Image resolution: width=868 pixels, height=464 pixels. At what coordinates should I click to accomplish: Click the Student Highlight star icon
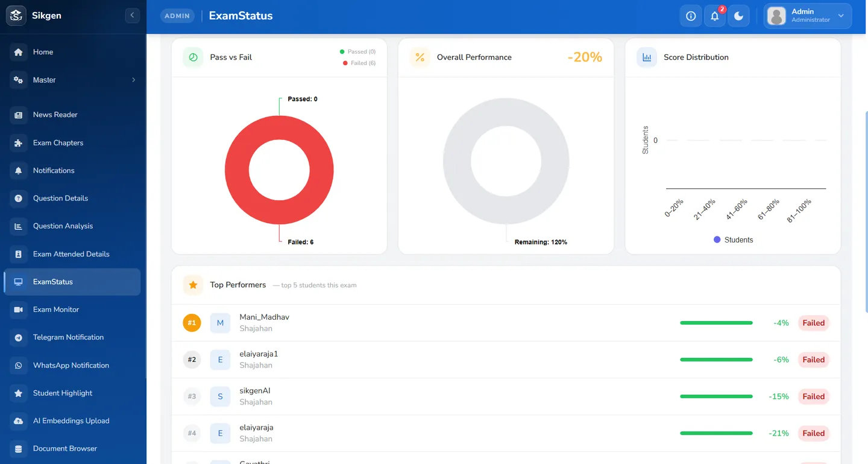pos(18,393)
